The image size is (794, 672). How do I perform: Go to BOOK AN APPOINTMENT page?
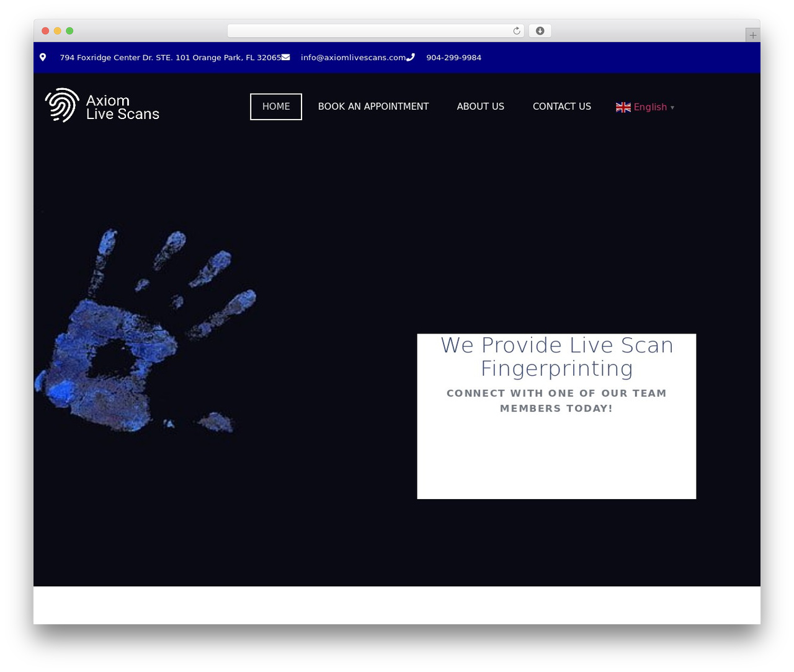pyautogui.click(x=373, y=107)
